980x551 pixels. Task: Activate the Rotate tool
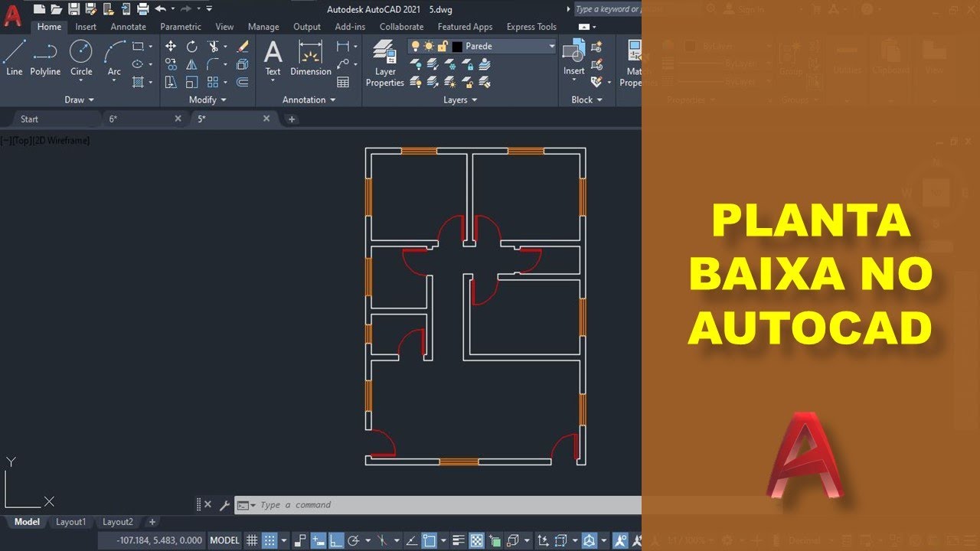[191, 47]
